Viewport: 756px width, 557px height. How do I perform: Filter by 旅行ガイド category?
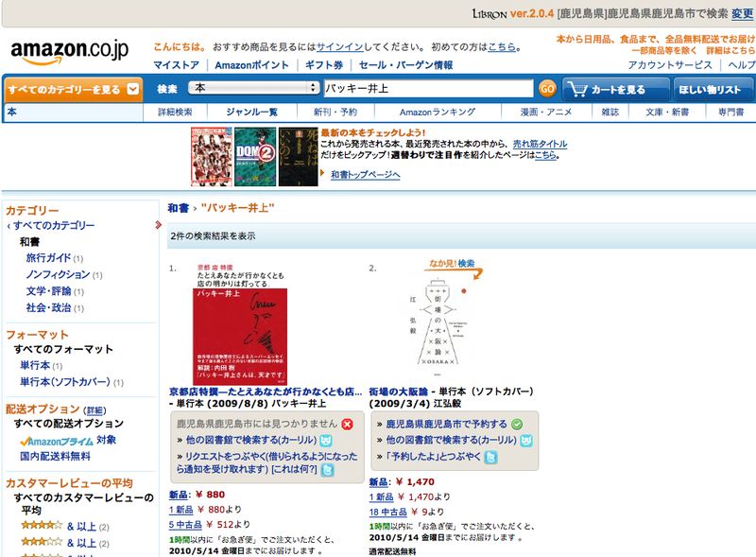pos(48,258)
